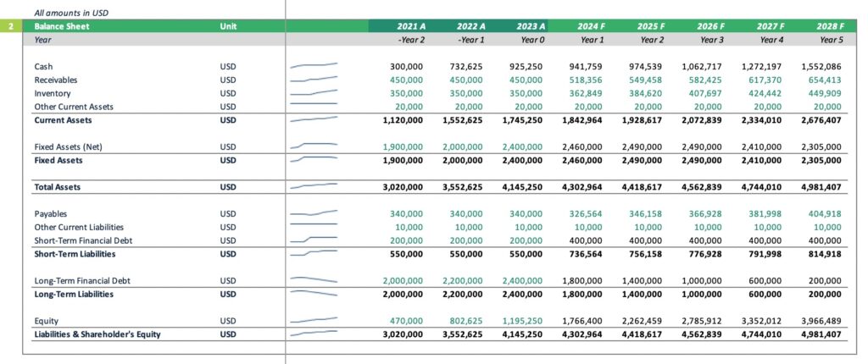Click the Total Assets sparkline chart

pos(314,186)
